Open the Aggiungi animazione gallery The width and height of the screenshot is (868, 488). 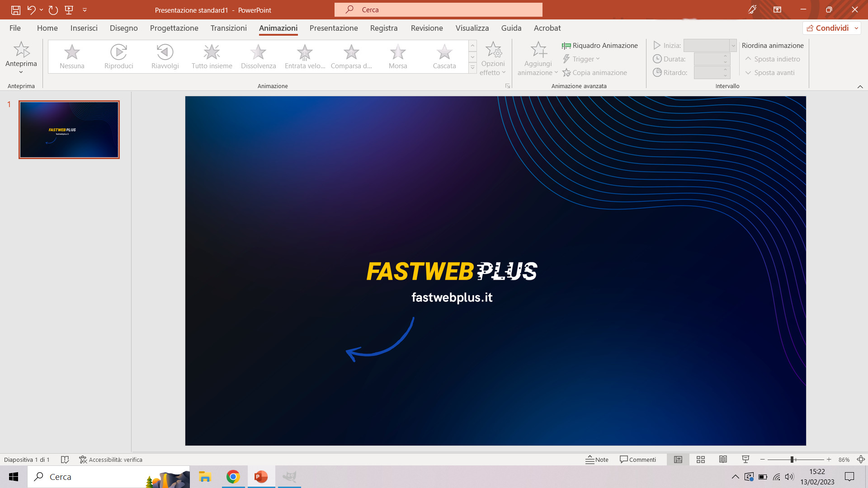(x=538, y=56)
